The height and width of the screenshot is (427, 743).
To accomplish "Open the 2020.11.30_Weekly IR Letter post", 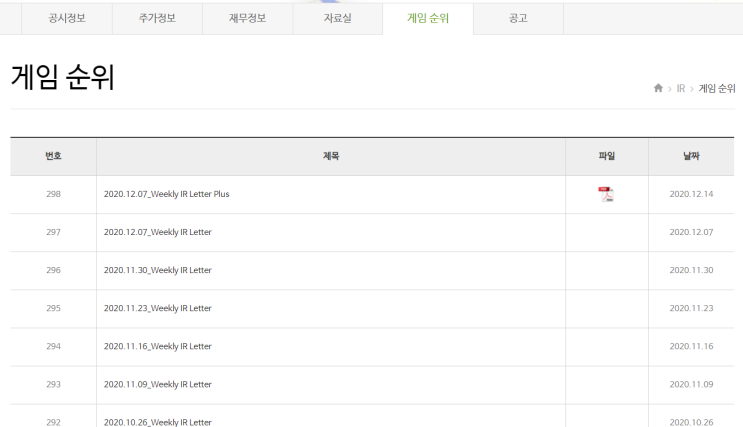I will [158, 270].
